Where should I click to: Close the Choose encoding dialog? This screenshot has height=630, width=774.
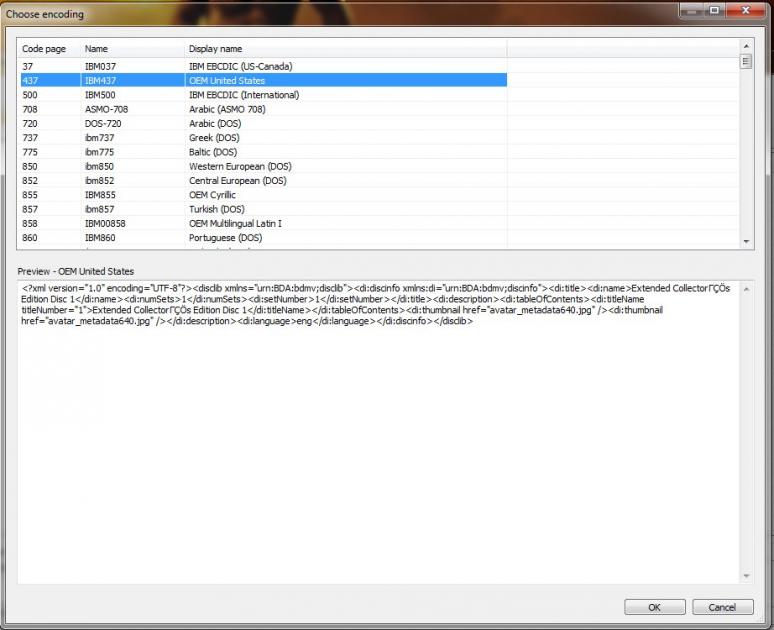pyautogui.click(x=743, y=9)
